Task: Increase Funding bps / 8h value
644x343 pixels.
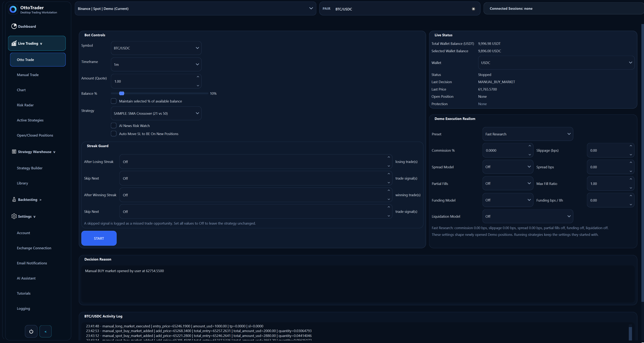Action: [631, 196]
